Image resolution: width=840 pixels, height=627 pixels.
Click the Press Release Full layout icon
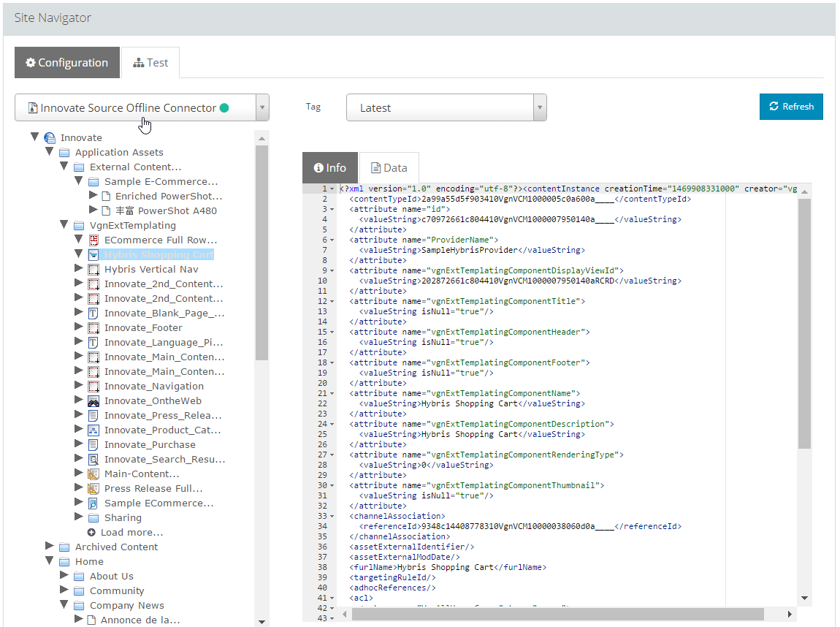[93, 488]
